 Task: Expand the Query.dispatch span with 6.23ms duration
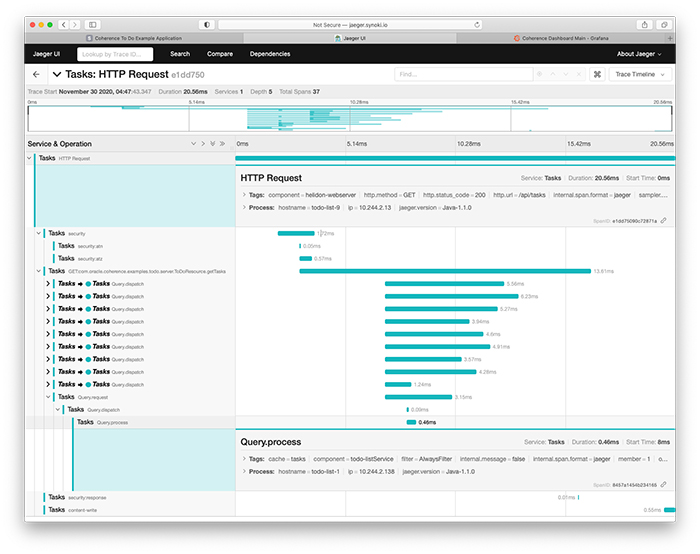coord(48,296)
